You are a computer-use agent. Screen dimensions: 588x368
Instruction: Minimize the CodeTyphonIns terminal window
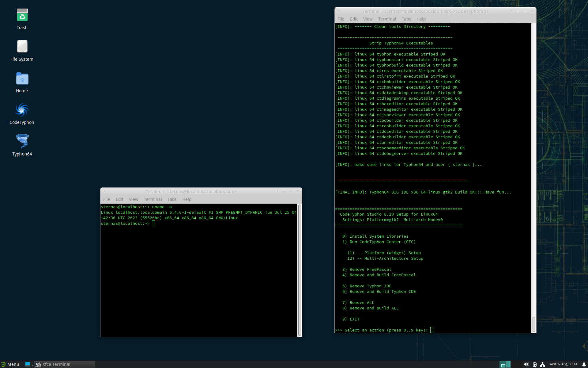[518, 11]
